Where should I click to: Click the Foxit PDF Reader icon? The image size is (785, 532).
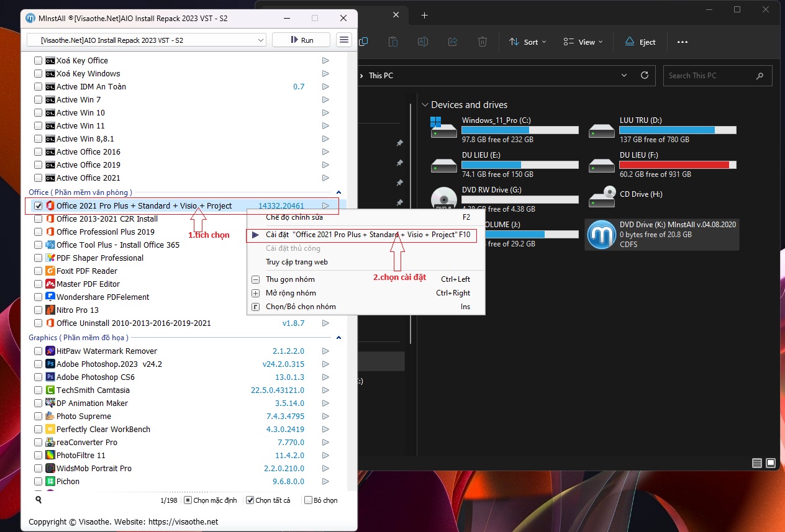pos(50,271)
